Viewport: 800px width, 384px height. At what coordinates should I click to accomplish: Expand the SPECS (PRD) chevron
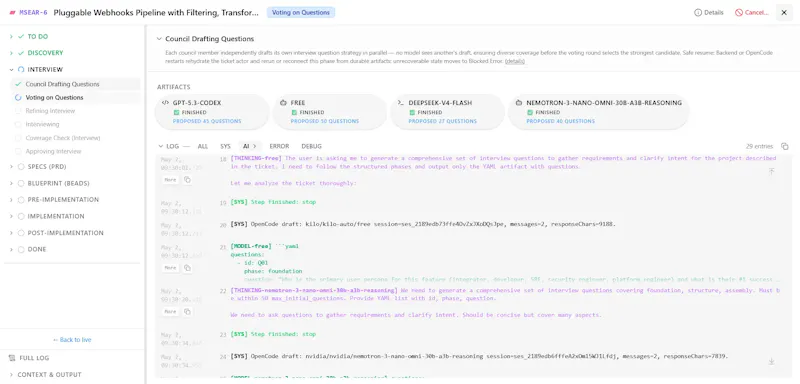coord(11,167)
